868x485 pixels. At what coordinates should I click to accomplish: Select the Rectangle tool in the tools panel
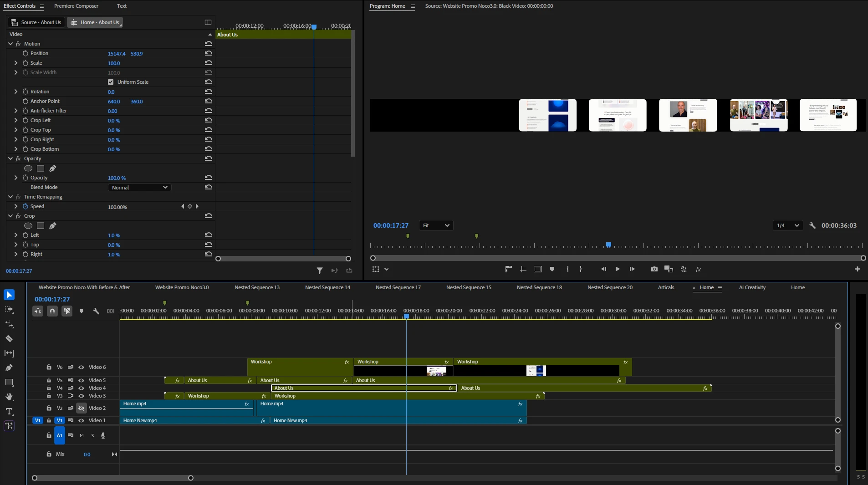click(x=9, y=382)
